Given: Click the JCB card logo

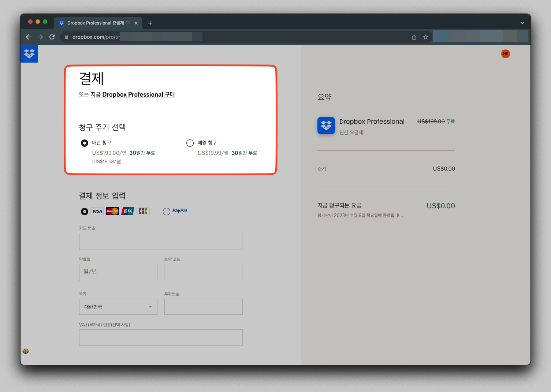Looking at the screenshot, I should (143, 211).
